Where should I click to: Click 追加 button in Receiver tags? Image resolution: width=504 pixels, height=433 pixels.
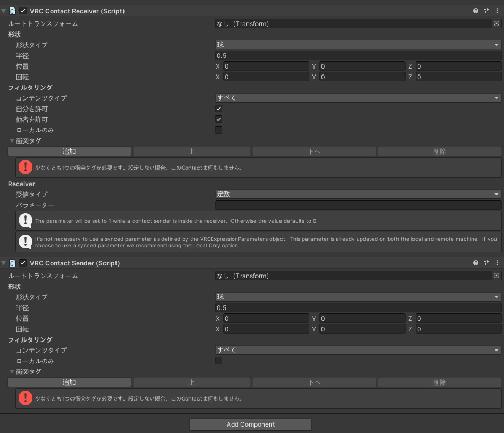click(x=69, y=151)
